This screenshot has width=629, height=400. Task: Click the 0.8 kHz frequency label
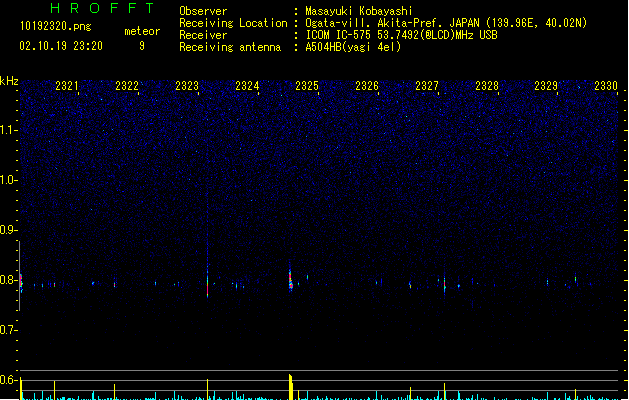pos(8,280)
